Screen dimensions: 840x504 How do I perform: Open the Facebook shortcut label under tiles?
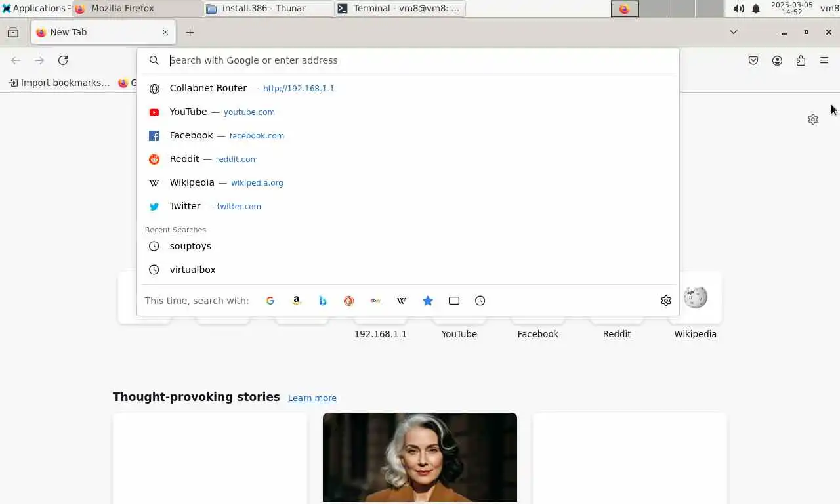(538, 334)
